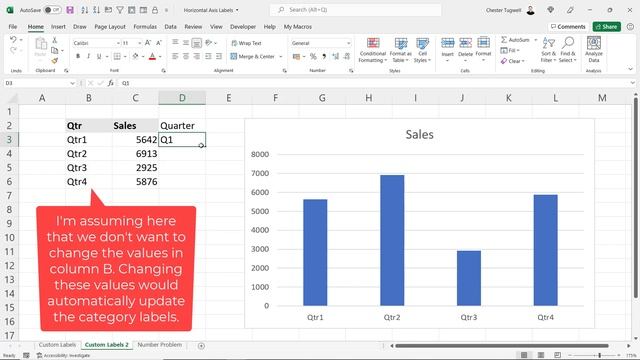
Task: Click the Format Painter brush icon
Action: click(x=54, y=61)
